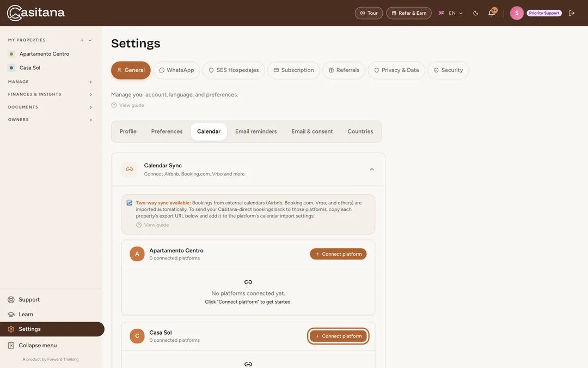The width and height of the screenshot is (588, 368).
Task: Click the Collapse menu panel icon
Action: tap(11, 346)
